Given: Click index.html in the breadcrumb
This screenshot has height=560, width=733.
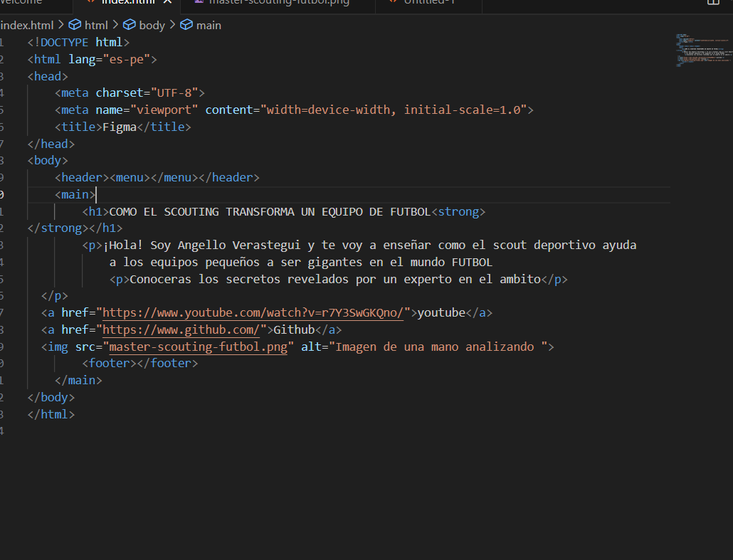Looking at the screenshot, I should pos(27,25).
